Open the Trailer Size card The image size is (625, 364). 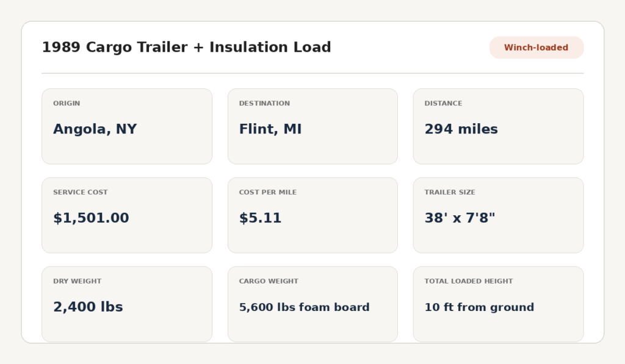click(498, 215)
